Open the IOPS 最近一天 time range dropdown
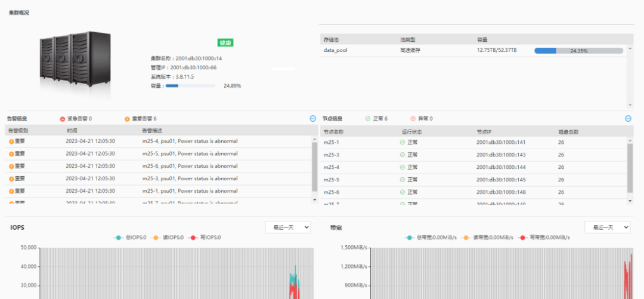Screen dimensions: 644x299 tap(288, 227)
